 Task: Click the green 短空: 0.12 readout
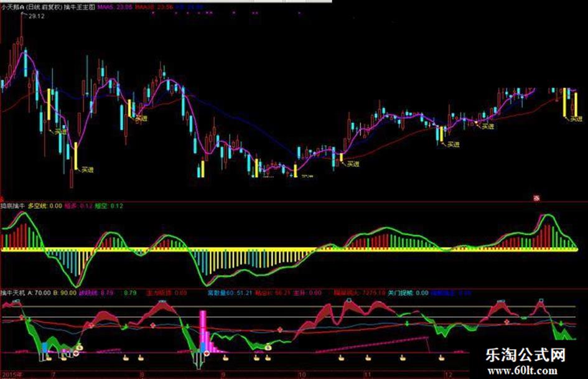109,205
